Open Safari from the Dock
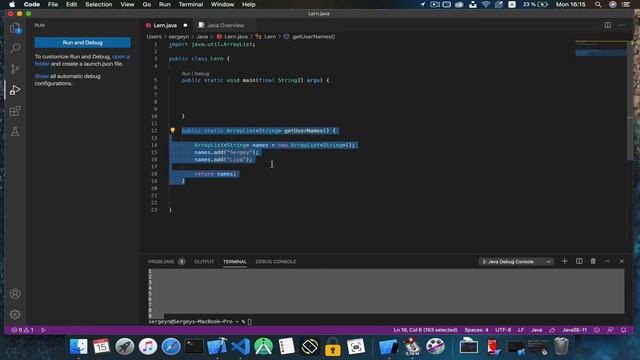The height and width of the screenshot is (360, 640). pos(171,347)
